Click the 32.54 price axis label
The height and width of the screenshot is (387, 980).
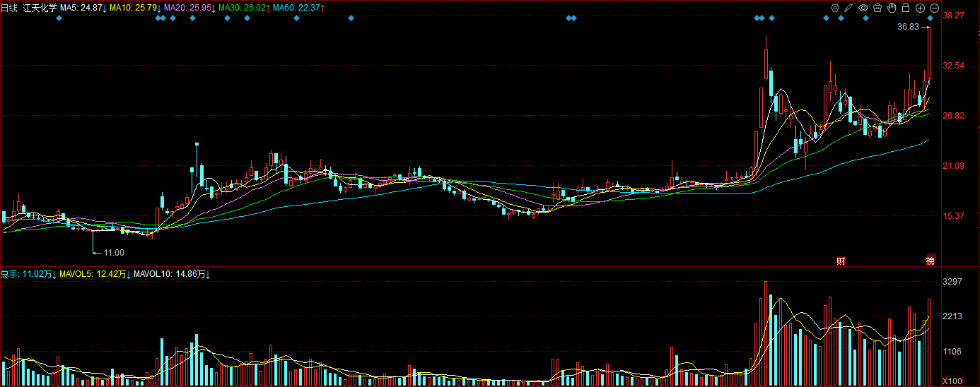pyautogui.click(x=954, y=66)
